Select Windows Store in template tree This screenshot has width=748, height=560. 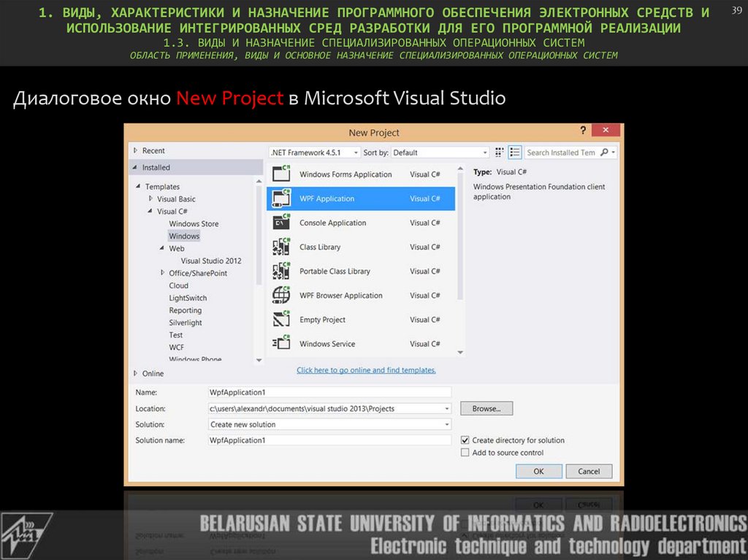click(194, 223)
